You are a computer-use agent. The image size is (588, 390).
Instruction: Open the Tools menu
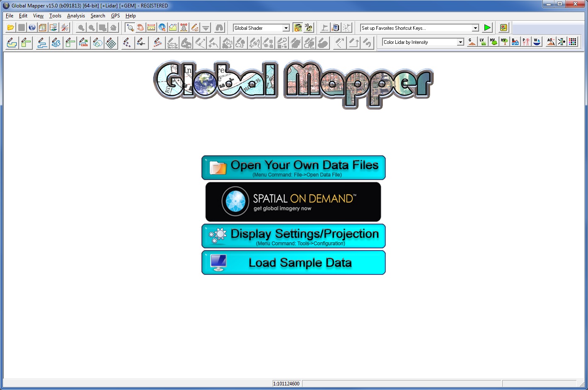[x=55, y=16]
